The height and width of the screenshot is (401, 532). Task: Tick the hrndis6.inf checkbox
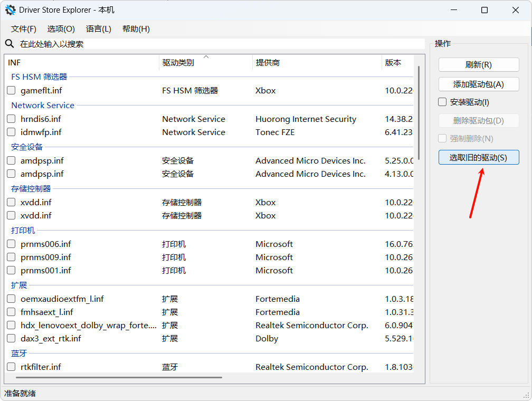point(11,119)
